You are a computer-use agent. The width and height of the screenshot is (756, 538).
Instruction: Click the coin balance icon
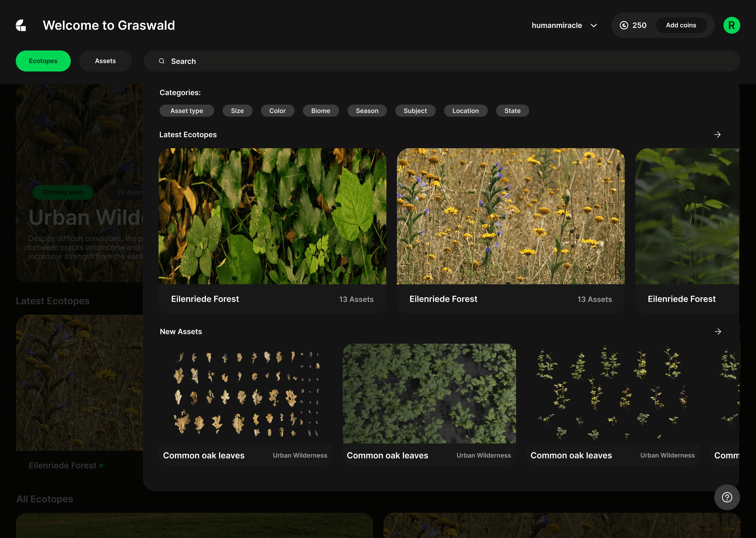coord(624,26)
